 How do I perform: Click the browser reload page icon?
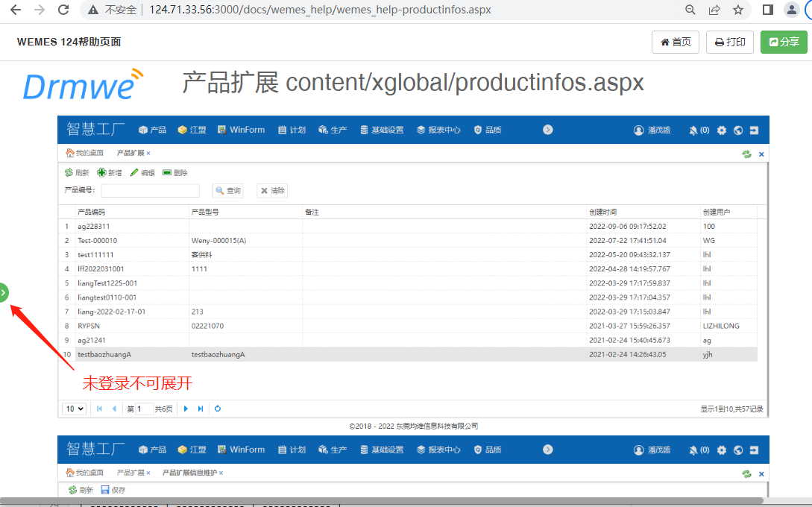click(x=63, y=10)
